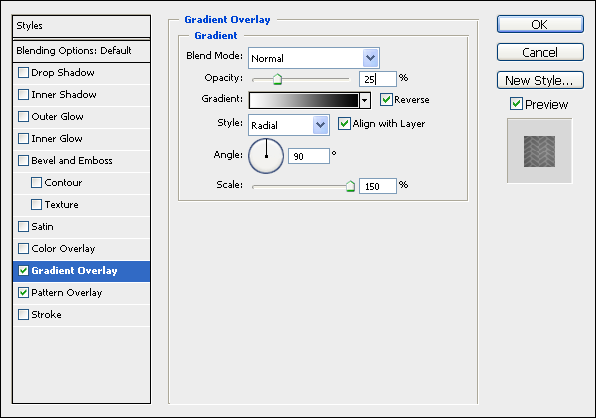
Task: Open the gradient picker arrow
Action: 365,101
